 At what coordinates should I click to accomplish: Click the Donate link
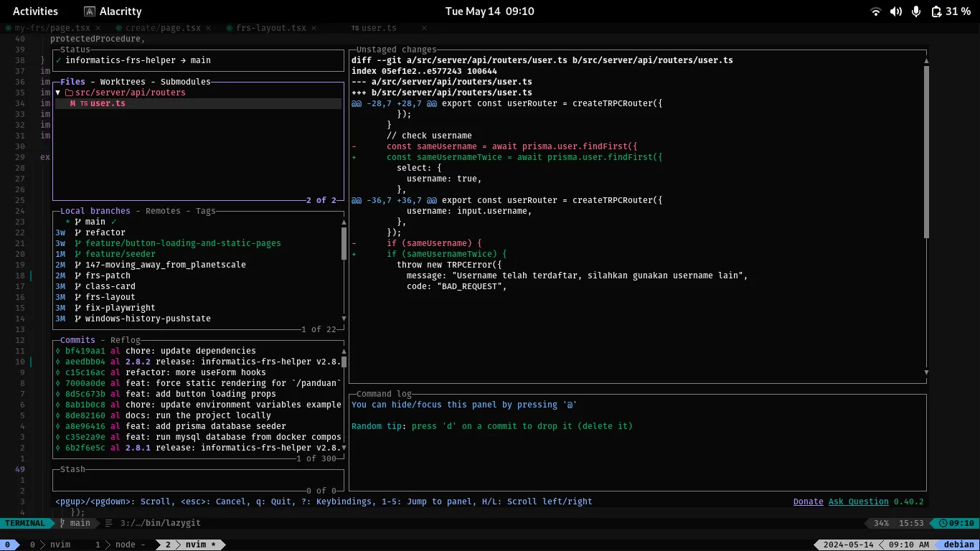click(808, 501)
